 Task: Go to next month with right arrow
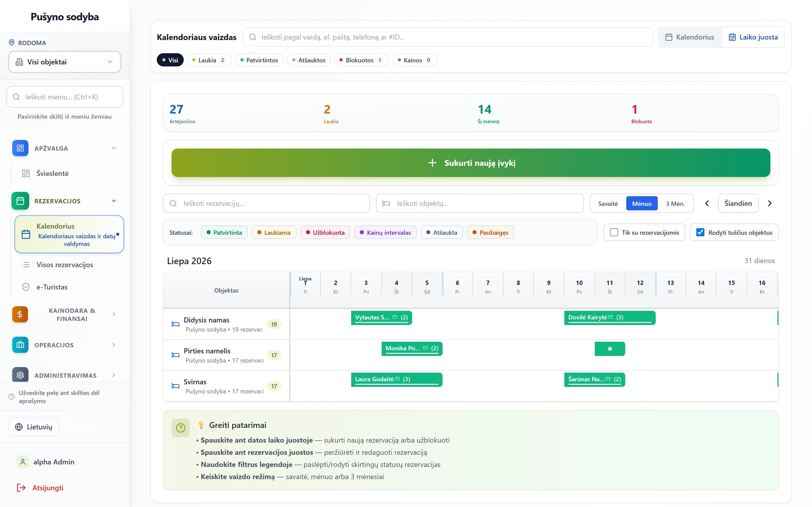[x=770, y=204]
